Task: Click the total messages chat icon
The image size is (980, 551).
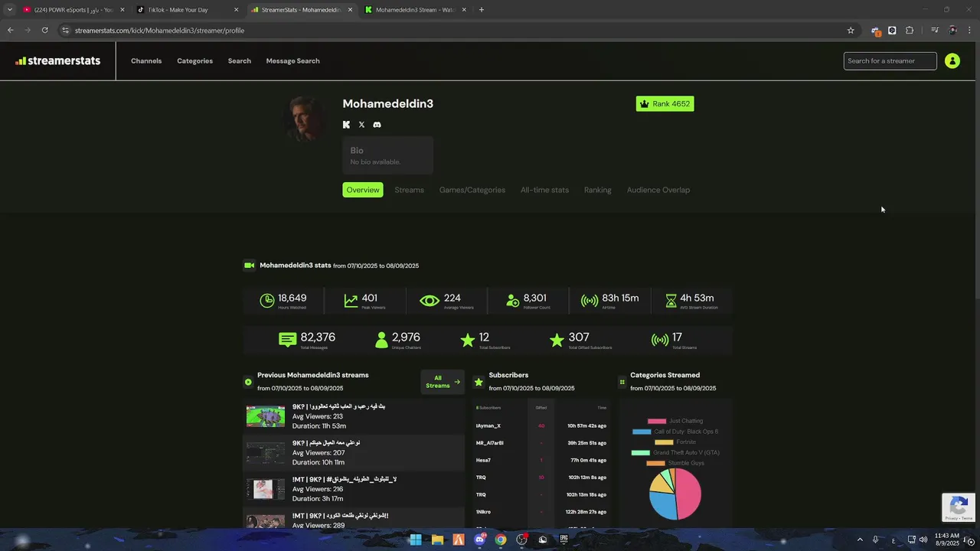Action: tap(287, 340)
